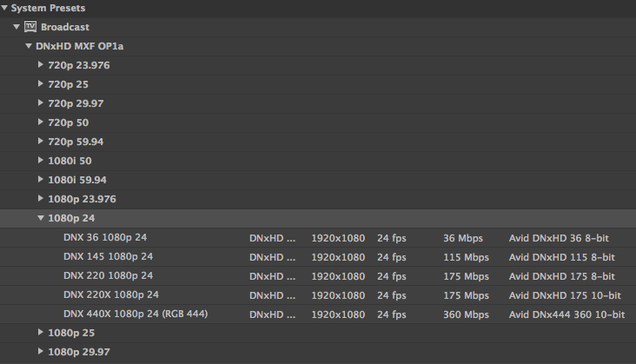Click the Broadcast TV icon
The height and width of the screenshot is (364, 636).
(x=30, y=27)
